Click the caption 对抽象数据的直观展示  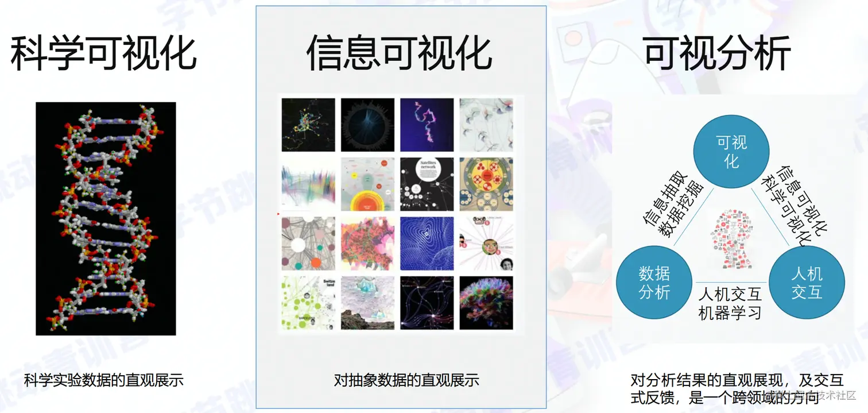coord(406,380)
